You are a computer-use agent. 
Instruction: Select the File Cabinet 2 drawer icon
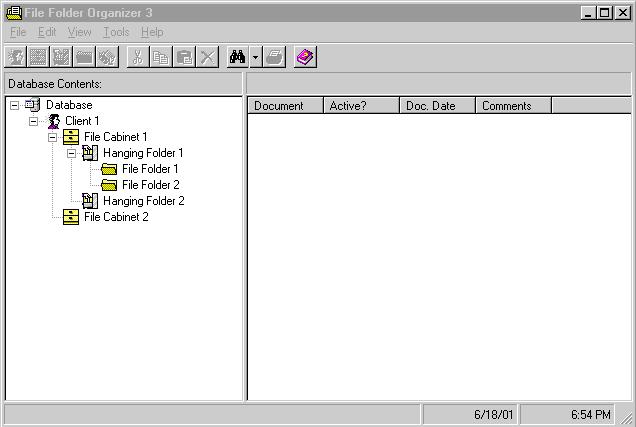[71, 217]
